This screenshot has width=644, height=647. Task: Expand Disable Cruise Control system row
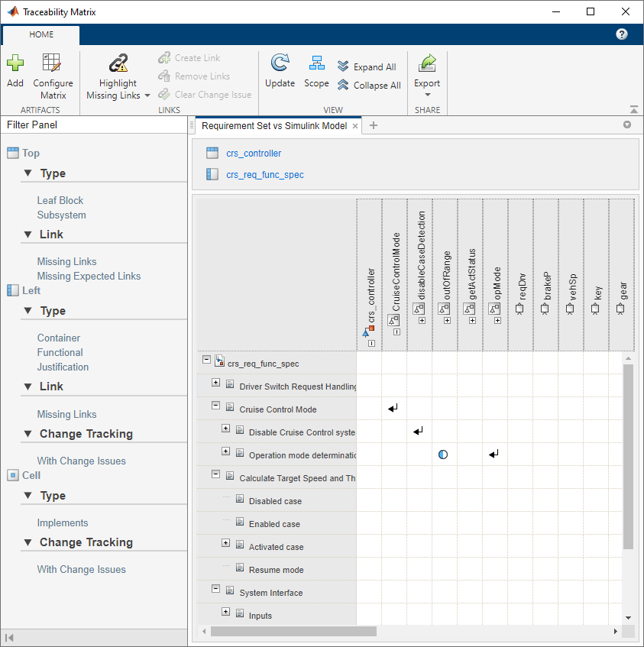225,429
